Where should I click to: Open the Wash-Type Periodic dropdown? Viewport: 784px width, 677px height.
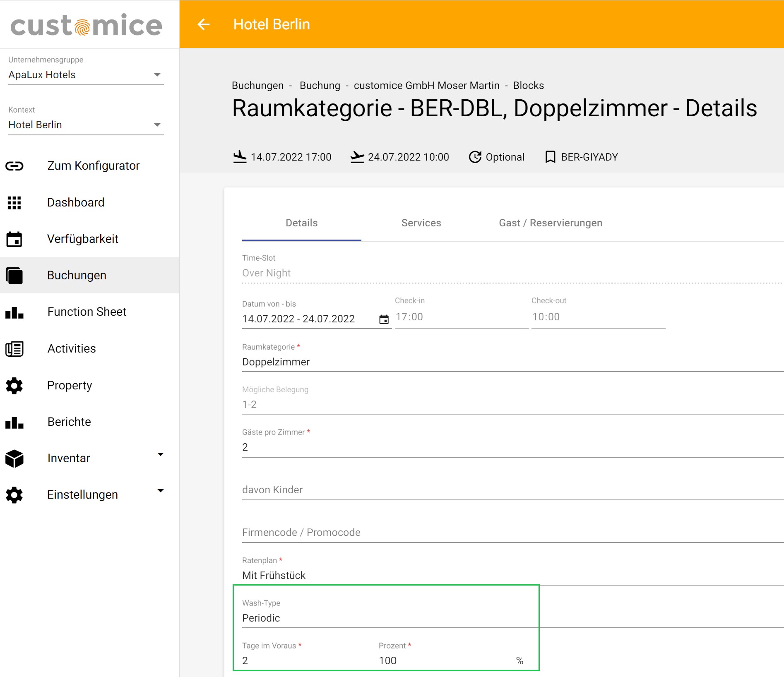pos(513,618)
